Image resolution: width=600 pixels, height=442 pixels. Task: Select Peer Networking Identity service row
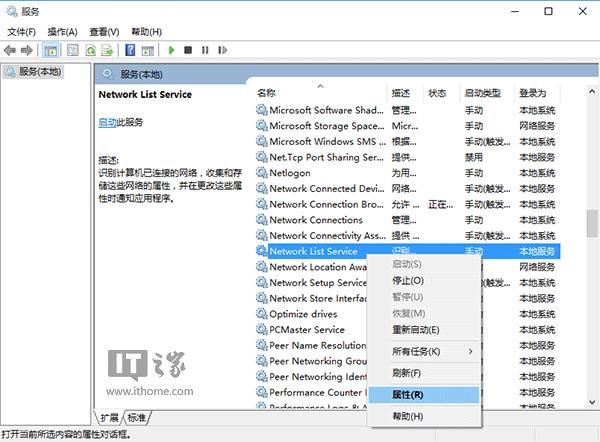[311, 377]
